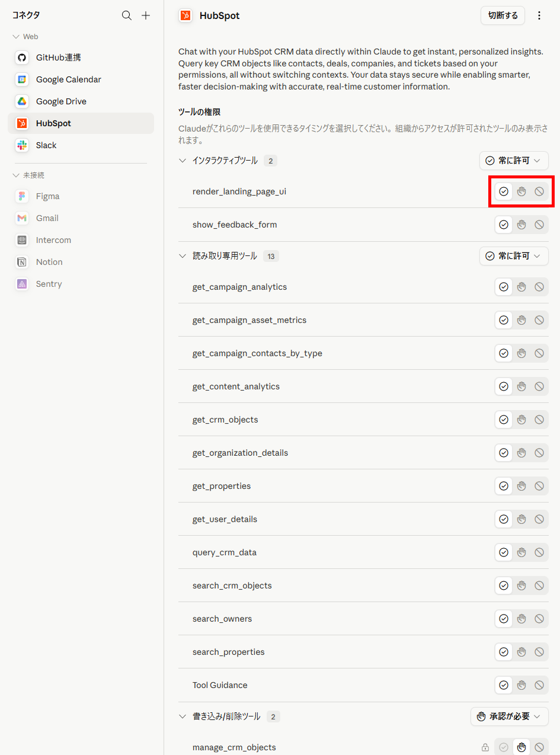Image resolution: width=560 pixels, height=755 pixels.
Task: Block the get_campaign_analytics tool
Action: coord(539,287)
